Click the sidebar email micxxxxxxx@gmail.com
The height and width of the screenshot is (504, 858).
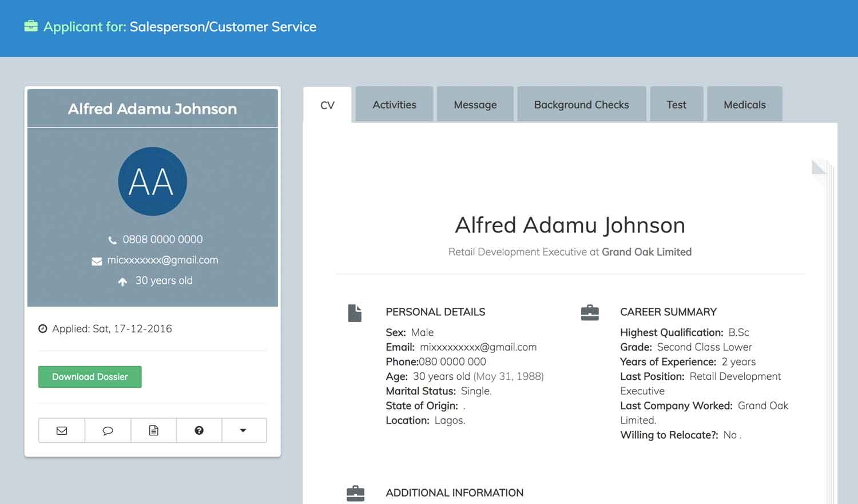162,260
